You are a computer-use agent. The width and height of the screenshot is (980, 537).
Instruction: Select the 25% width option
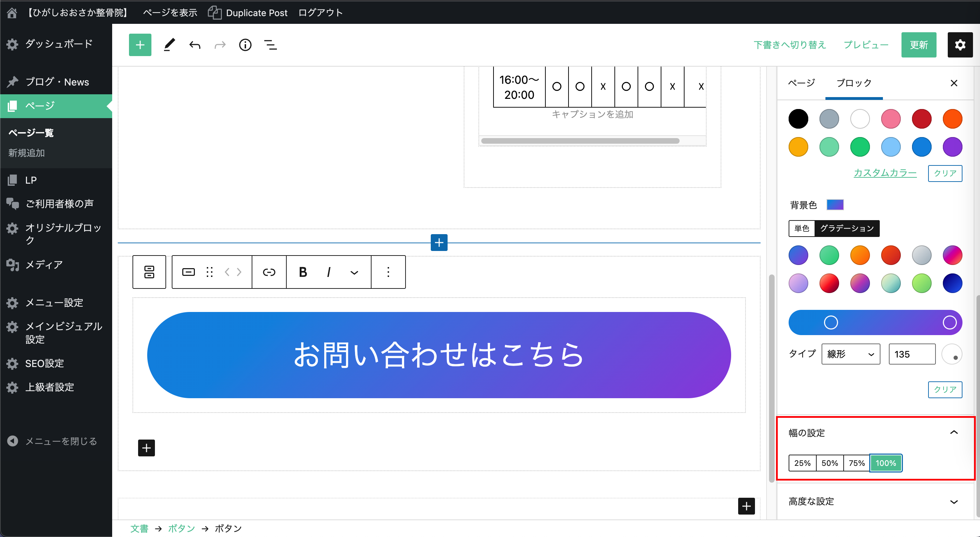coord(802,463)
